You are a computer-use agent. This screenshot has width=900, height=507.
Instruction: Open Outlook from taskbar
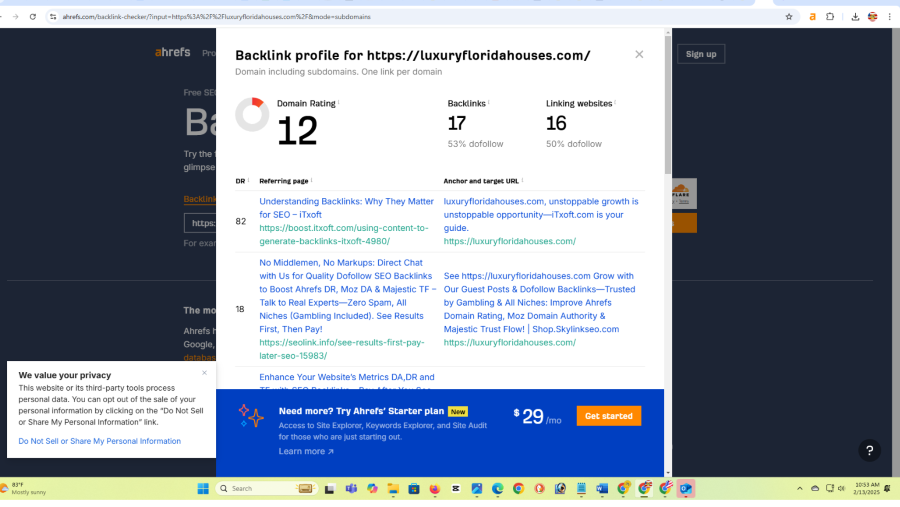click(685, 489)
